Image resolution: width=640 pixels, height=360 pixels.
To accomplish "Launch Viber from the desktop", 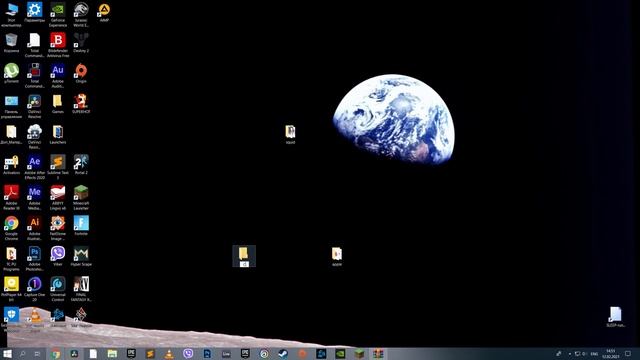I will (x=58, y=256).
